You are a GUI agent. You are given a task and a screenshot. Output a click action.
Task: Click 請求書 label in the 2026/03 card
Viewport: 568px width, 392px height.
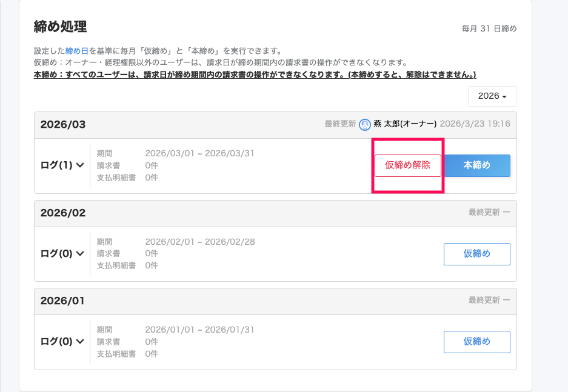109,165
